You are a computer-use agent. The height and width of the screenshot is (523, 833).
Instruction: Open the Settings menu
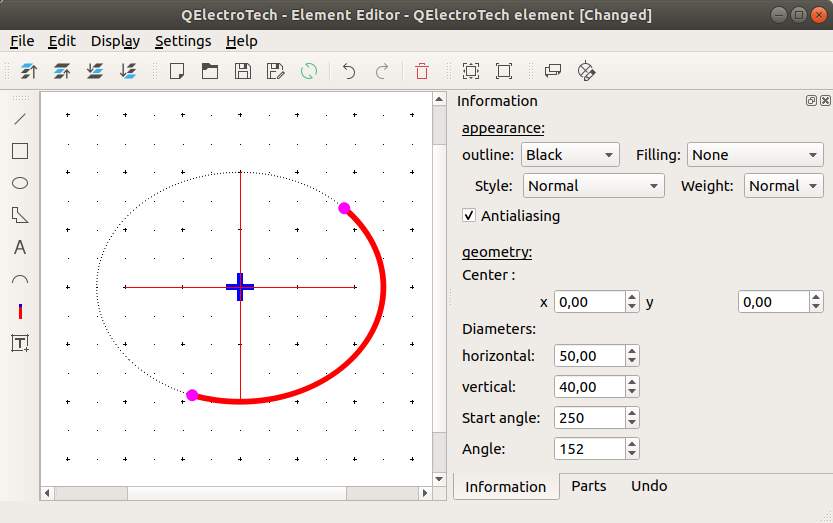(x=183, y=41)
